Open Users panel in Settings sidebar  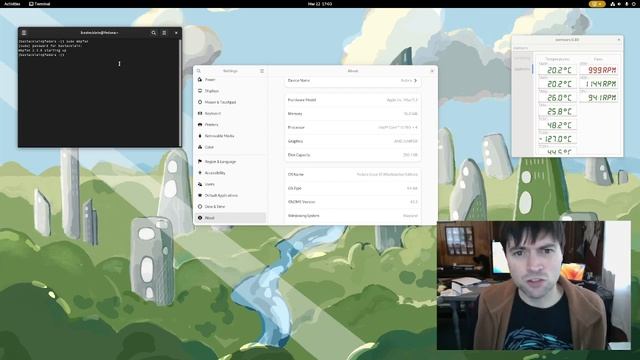pos(230,184)
